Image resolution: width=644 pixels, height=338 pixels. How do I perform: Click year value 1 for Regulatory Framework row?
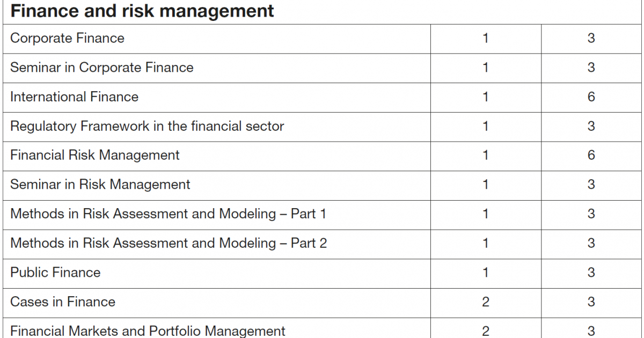click(486, 126)
